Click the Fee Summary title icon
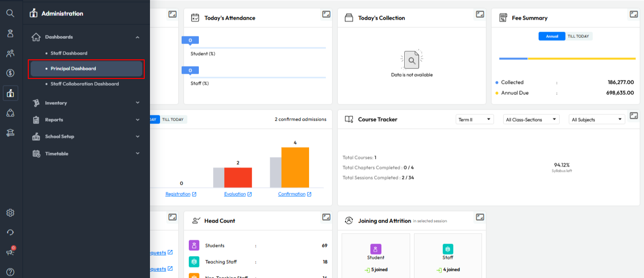Viewport: 644px width, 278px height. (503, 18)
